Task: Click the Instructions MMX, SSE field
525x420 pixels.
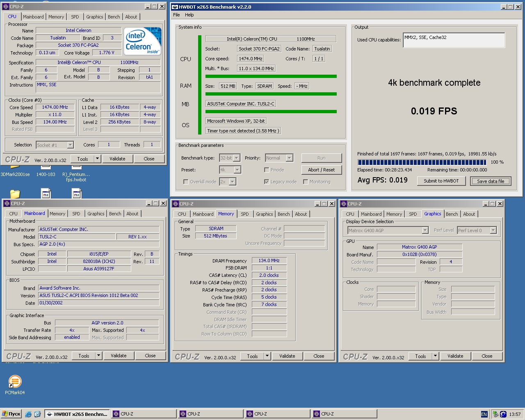Action: [x=98, y=87]
